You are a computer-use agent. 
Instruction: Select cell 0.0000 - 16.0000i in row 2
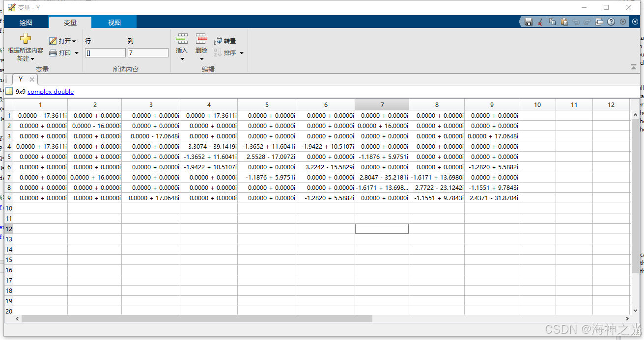click(x=95, y=126)
